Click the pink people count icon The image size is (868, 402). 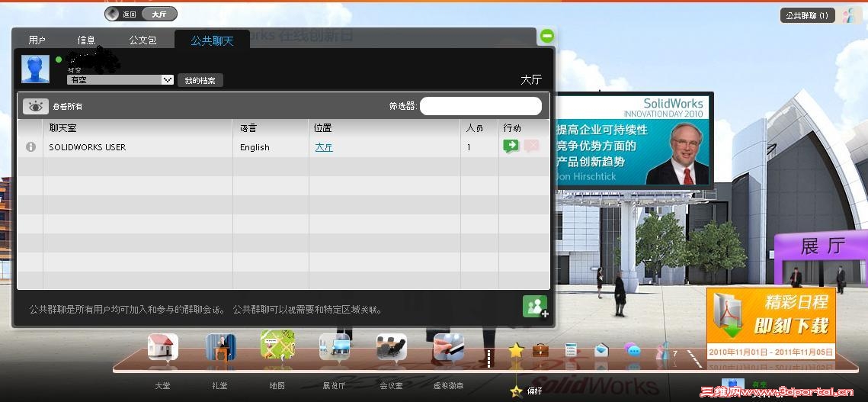click(662, 352)
